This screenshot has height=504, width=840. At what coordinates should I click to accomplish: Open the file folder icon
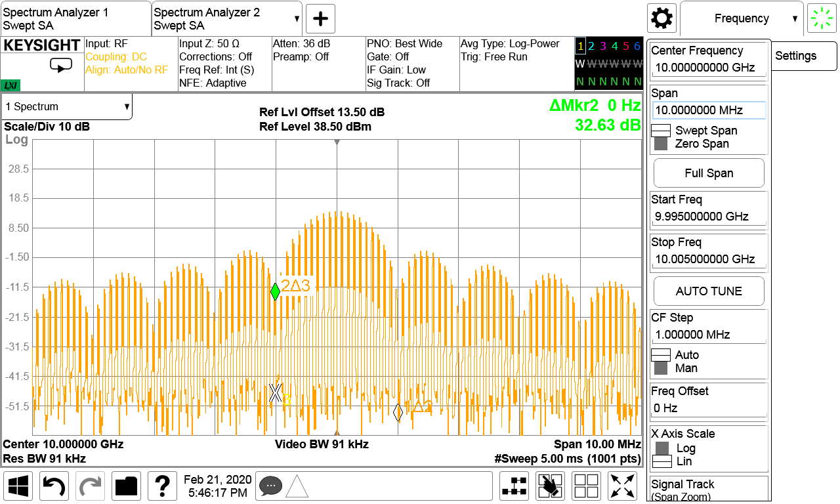(127, 486)
